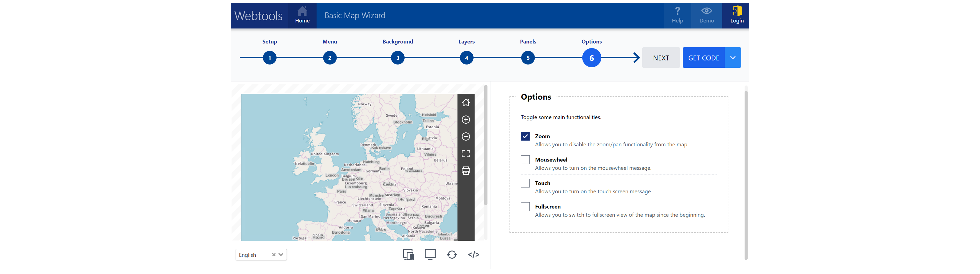Click the NEXT button

[661, 57]
